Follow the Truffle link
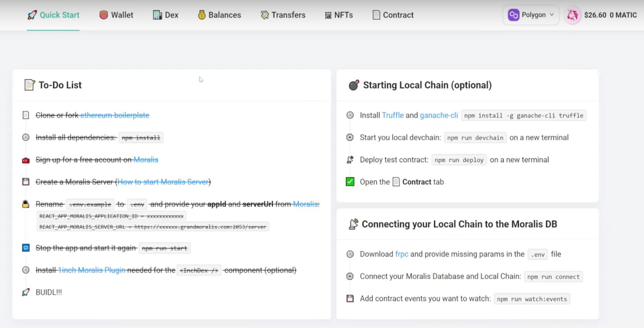This screenshot has height=328, width=644. pos(392,115)
